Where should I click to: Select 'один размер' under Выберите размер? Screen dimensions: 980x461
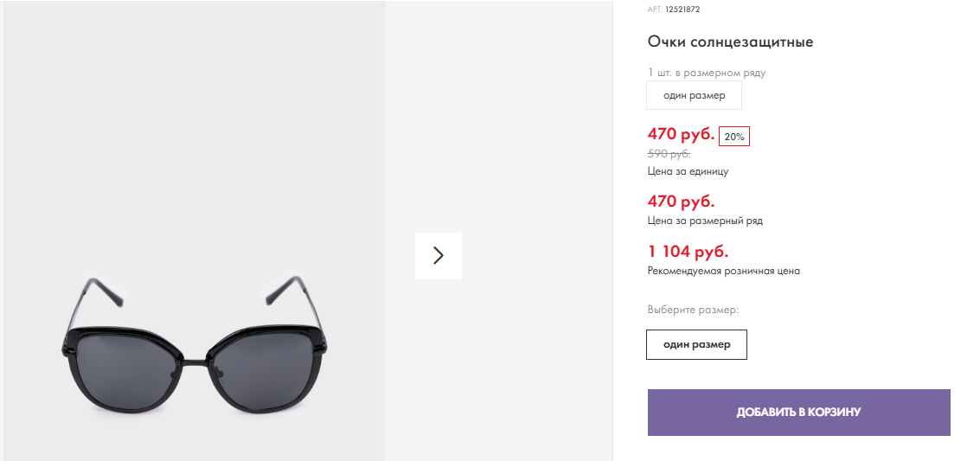click(696, 344)
